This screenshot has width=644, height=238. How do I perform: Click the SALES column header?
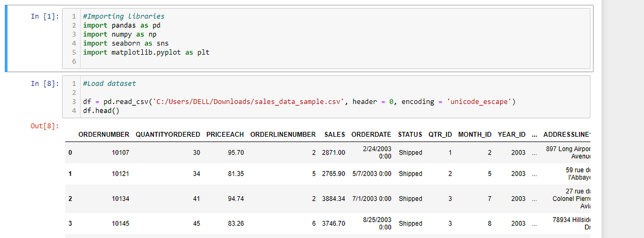coord(334,134)
